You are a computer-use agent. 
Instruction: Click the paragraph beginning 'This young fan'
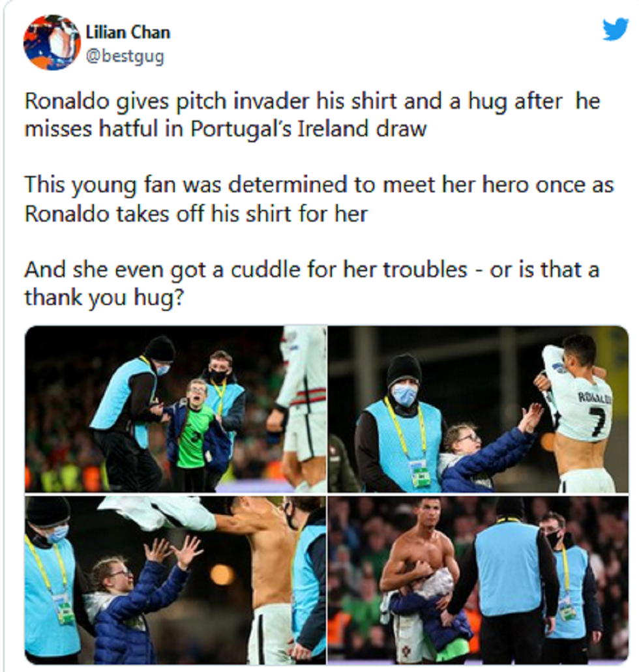coord(319,199)
